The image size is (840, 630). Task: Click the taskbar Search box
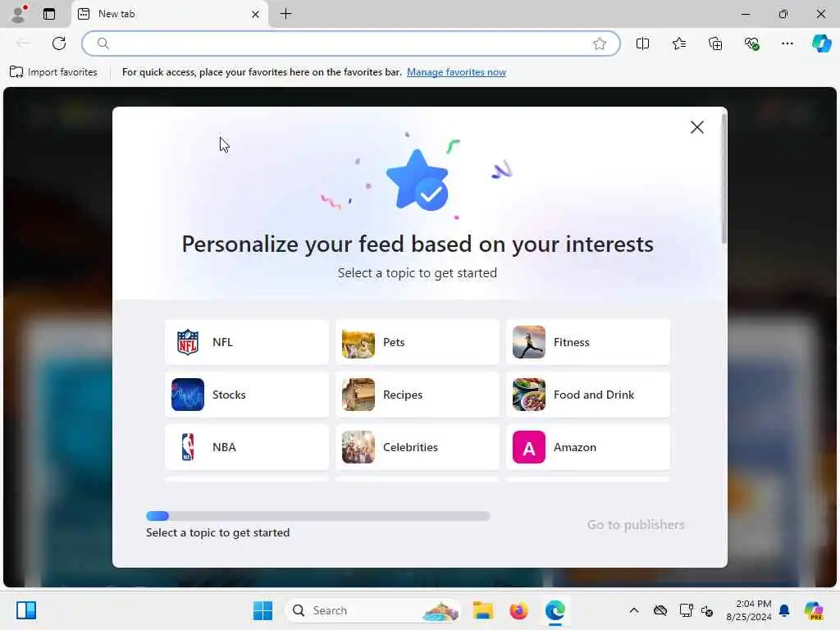pos(373,610)
